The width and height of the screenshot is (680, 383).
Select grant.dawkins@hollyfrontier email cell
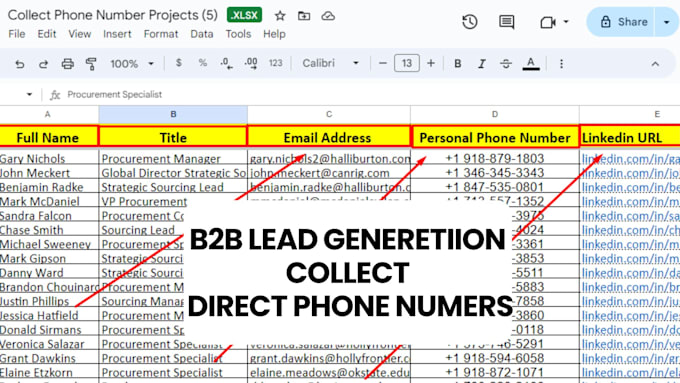click(329, 358)
